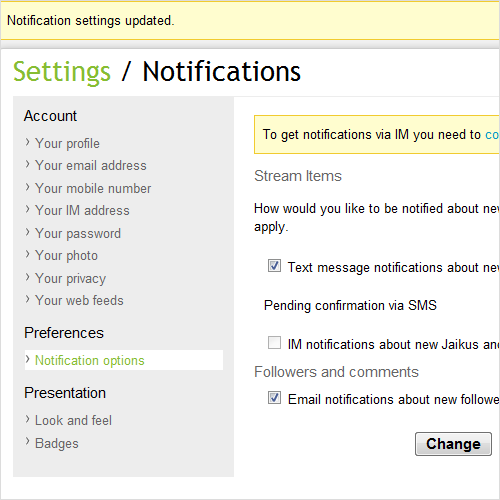Image resolution: width=500 pixels, height=500 pixels.
Task: Follow the Settings breadcrumb link
Action: click(62, 72)
